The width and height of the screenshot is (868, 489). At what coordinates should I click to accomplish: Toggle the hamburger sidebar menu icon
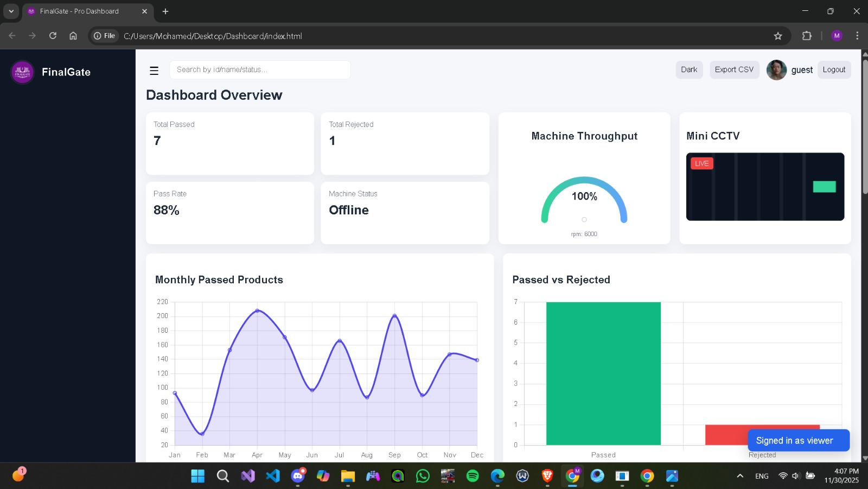[154, 71]
